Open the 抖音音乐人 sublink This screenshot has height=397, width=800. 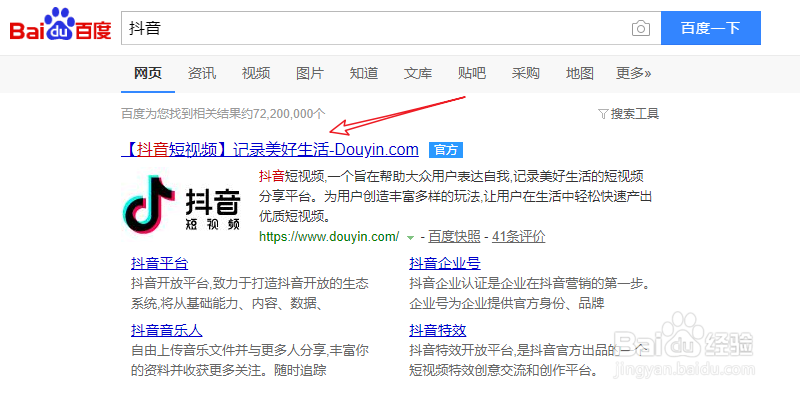pyautogui.click(x=167, y=330)
